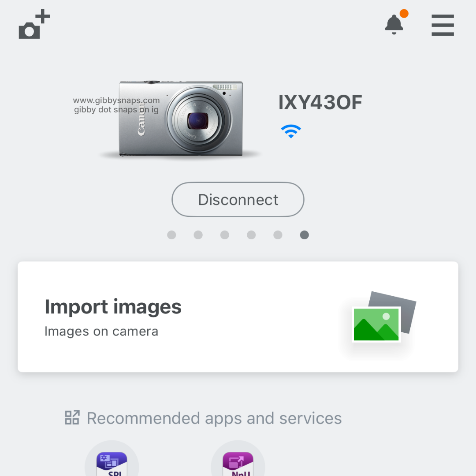Tap Recommended apps and services heading
The height and width of the screenshot is (476, 476).
click(214, 418)
